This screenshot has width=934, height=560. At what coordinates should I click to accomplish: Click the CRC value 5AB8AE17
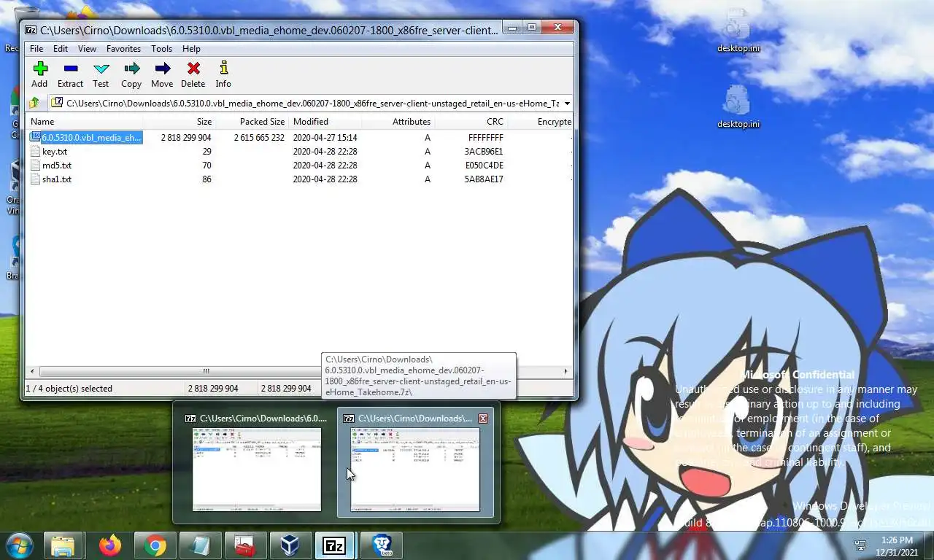tap(484, 179)
